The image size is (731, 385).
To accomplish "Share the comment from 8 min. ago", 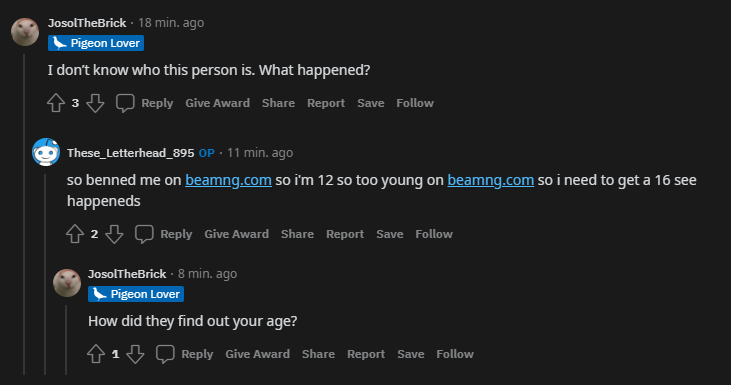I will 318,354.
